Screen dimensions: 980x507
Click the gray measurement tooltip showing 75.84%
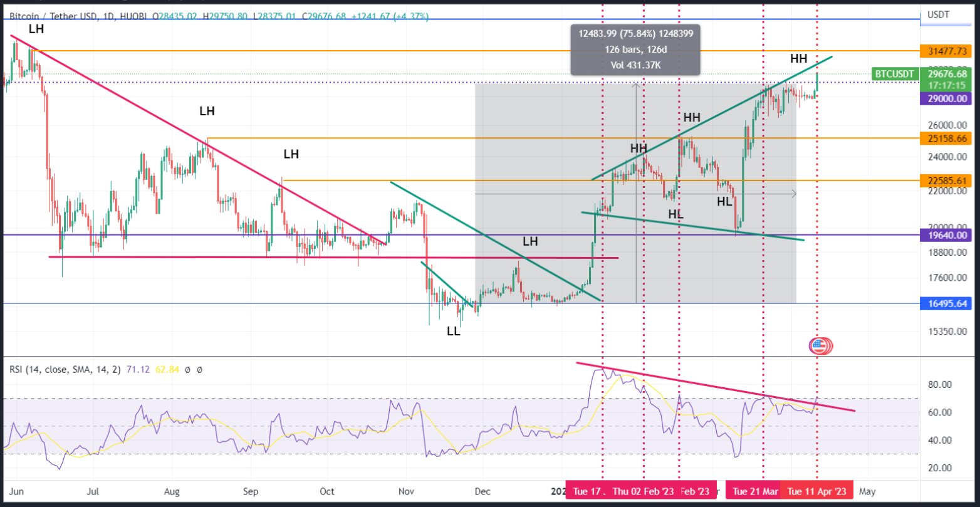[635, 50]
